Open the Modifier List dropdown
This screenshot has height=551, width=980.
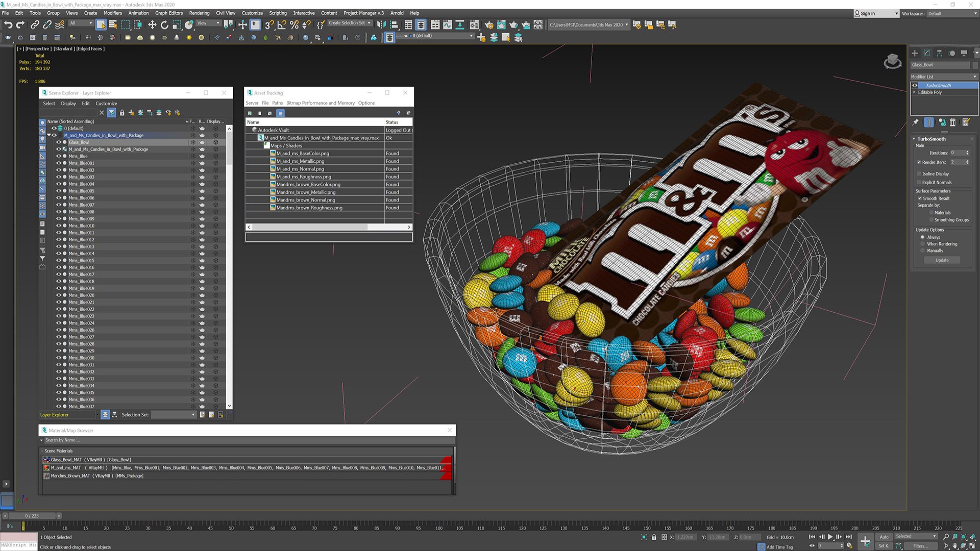coord(944,77)
